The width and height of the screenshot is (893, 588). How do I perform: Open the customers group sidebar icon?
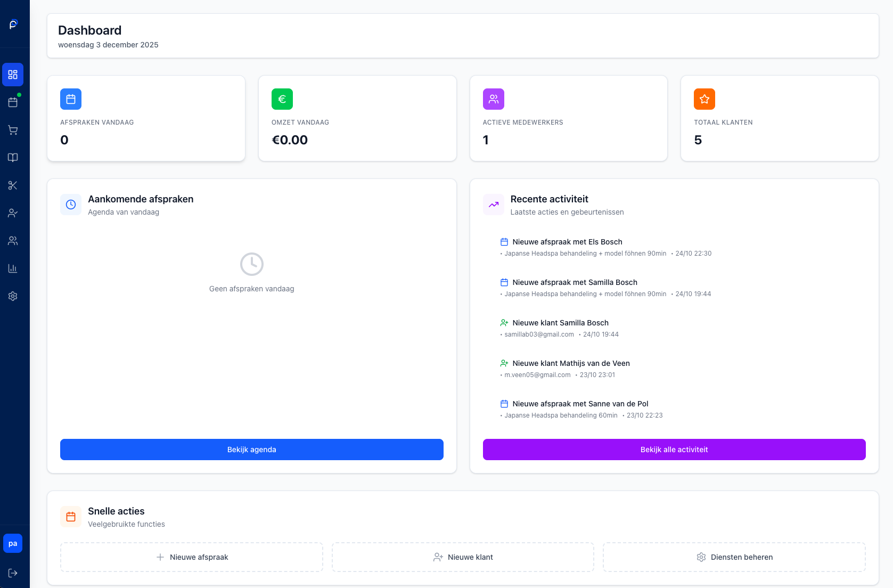13,241
